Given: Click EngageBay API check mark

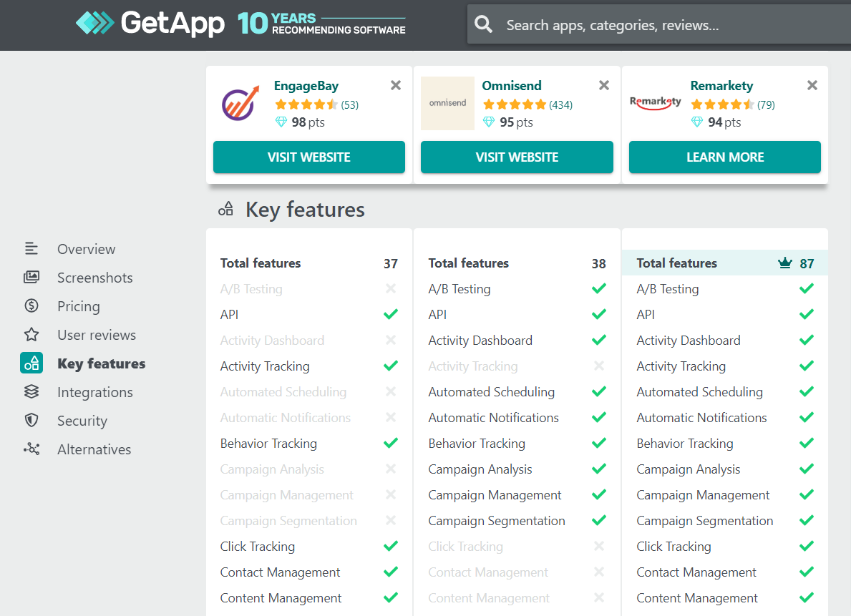Looking at the screenshot, I should coord(391,314).
